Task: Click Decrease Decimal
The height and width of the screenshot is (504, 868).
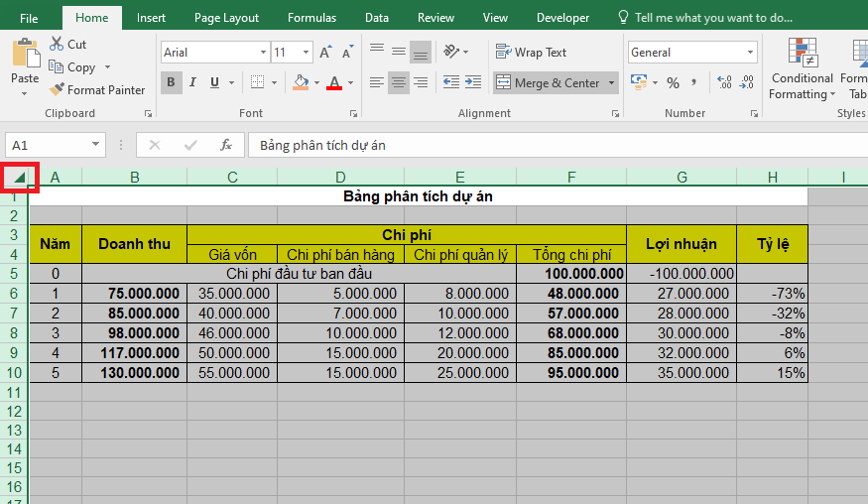Action: (x=746, y=82)
